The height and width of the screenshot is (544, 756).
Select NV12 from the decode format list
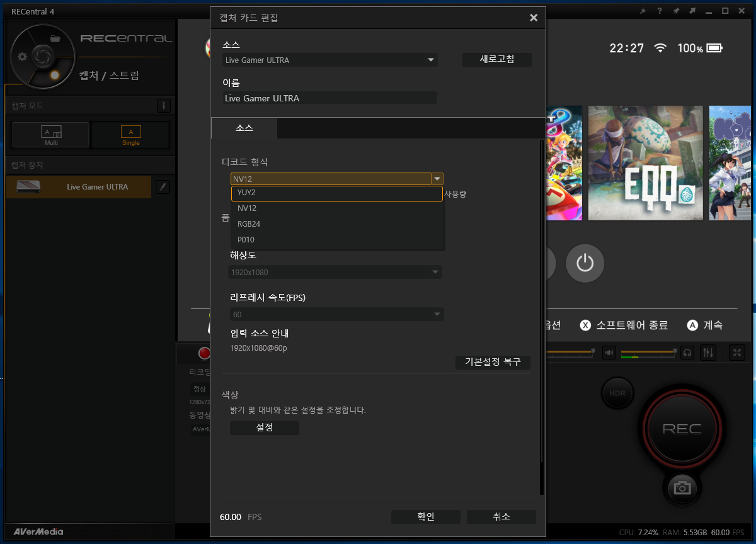[337, 208]
